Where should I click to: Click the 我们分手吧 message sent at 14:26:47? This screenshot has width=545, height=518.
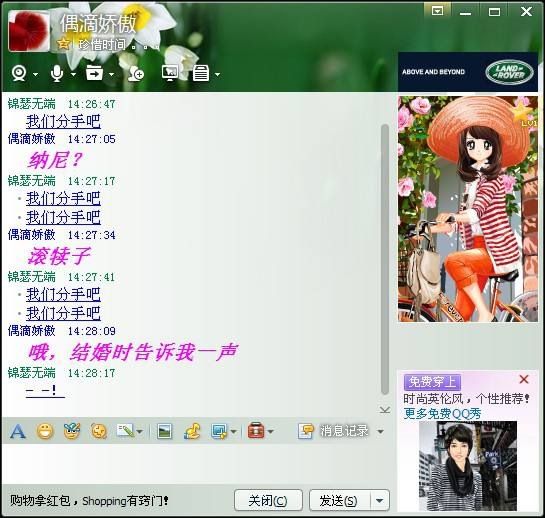click(x=63, y=122)
